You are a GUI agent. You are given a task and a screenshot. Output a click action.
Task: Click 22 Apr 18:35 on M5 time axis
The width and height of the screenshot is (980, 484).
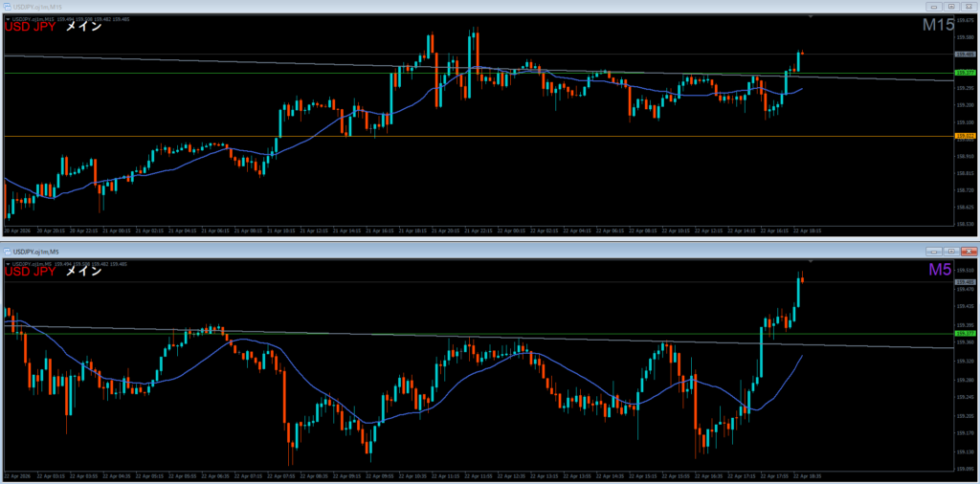point(807,476)
